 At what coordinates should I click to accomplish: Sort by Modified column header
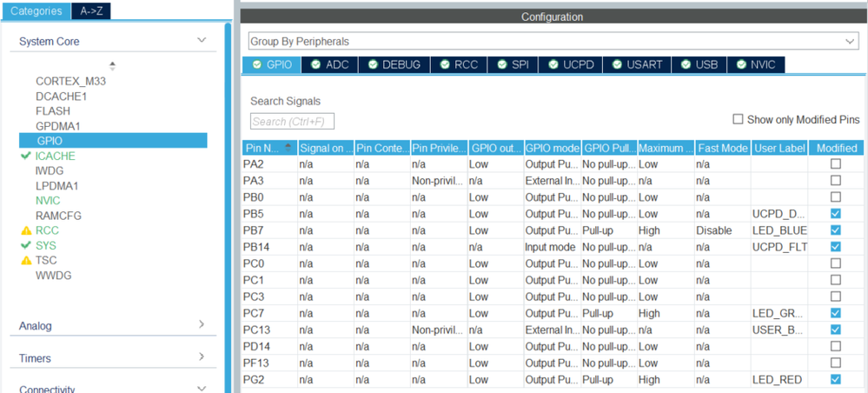(x=837, y=148)
